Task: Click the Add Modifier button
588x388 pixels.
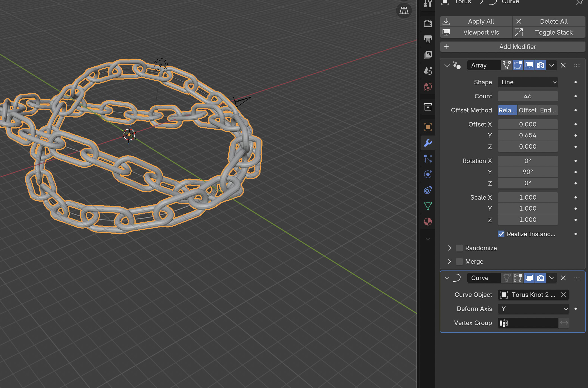Action: pyautogui.click(x=513, y=47)
